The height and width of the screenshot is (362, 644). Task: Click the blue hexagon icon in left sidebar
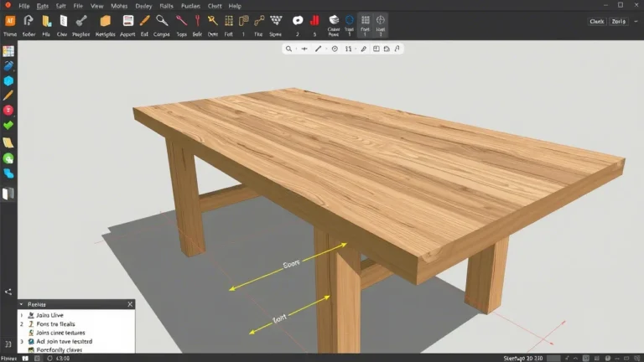(8, 80)
